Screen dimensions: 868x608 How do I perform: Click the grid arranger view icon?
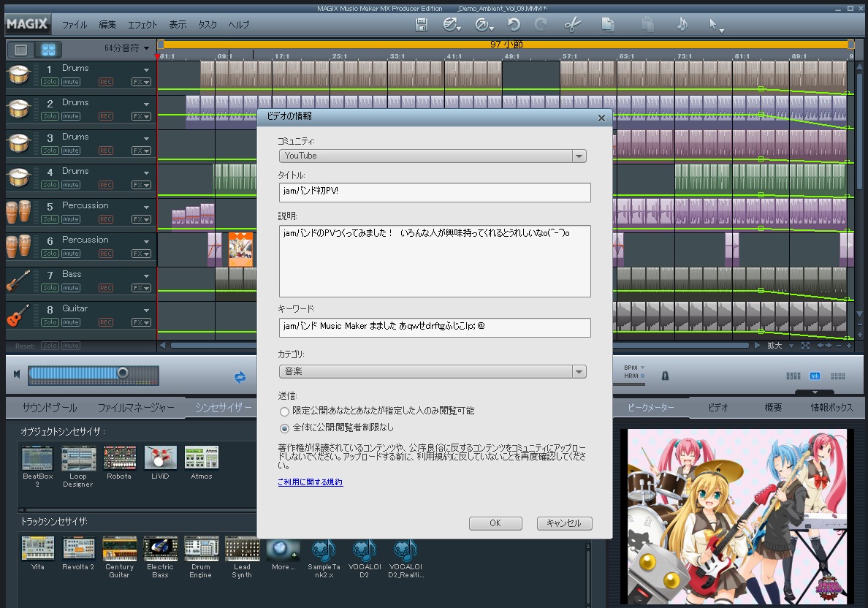(49, 50)
